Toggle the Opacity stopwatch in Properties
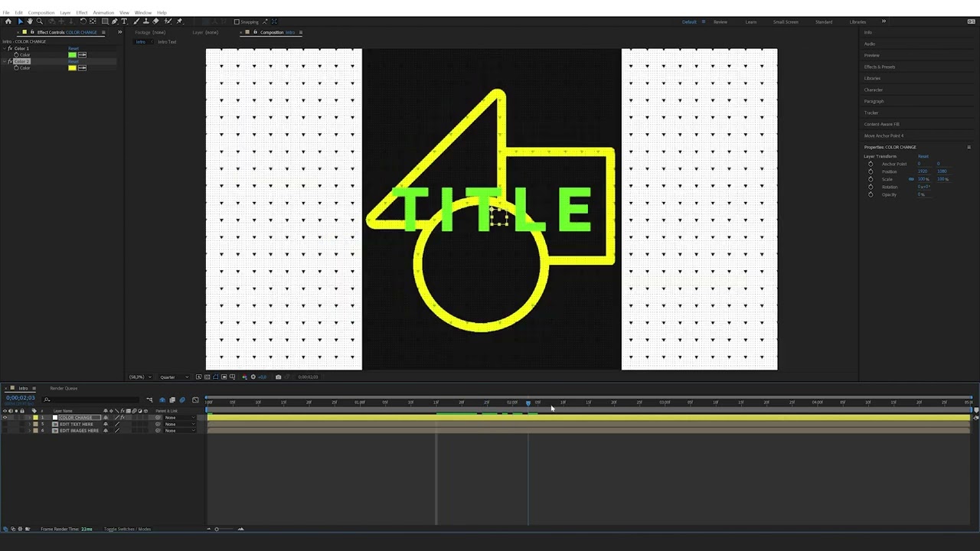Screen dimensions: 980x551 click(871, 194)
